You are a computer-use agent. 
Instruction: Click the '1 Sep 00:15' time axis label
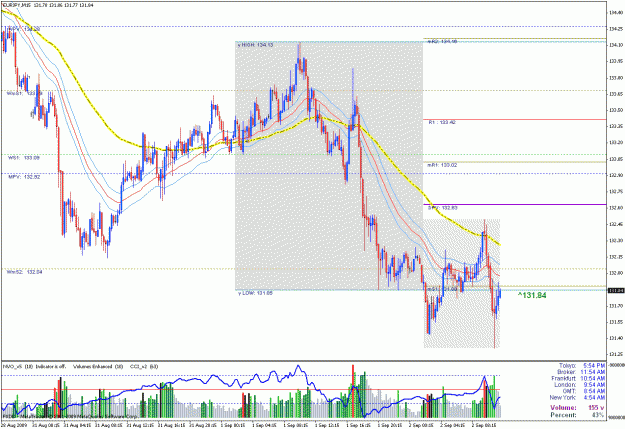click(233, 425)
